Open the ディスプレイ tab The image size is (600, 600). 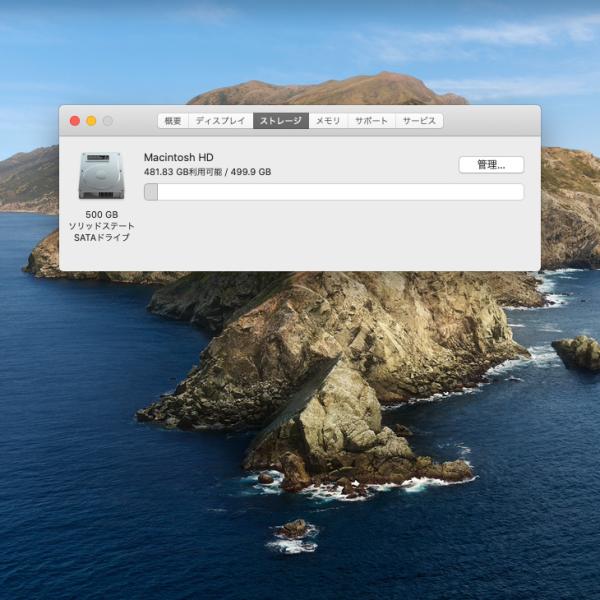point(220,121)
